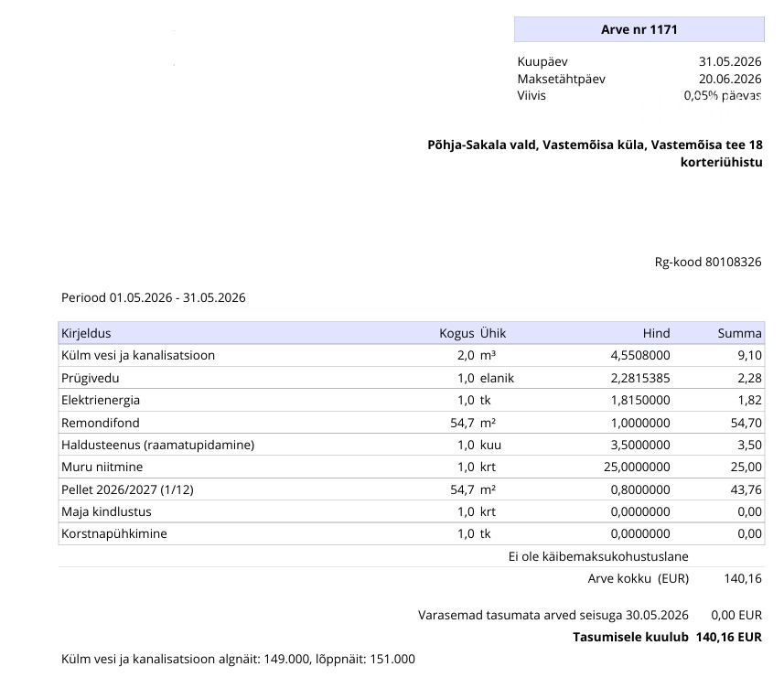The height and width of the screenshot is (688, 784).
Task: Click the water meter algnäit lõppnäit note
Action: [x=238, y=659]
